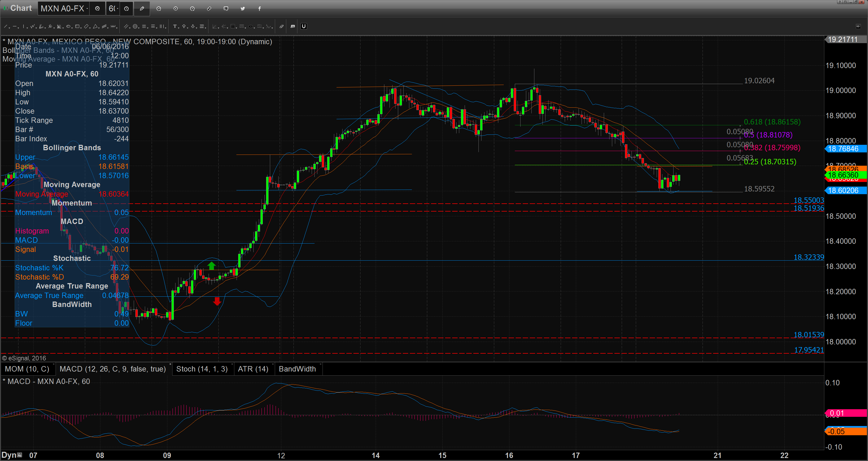Select the cycle ruler tool
This screenshot has height=461, width=868.
pos(113,26)
